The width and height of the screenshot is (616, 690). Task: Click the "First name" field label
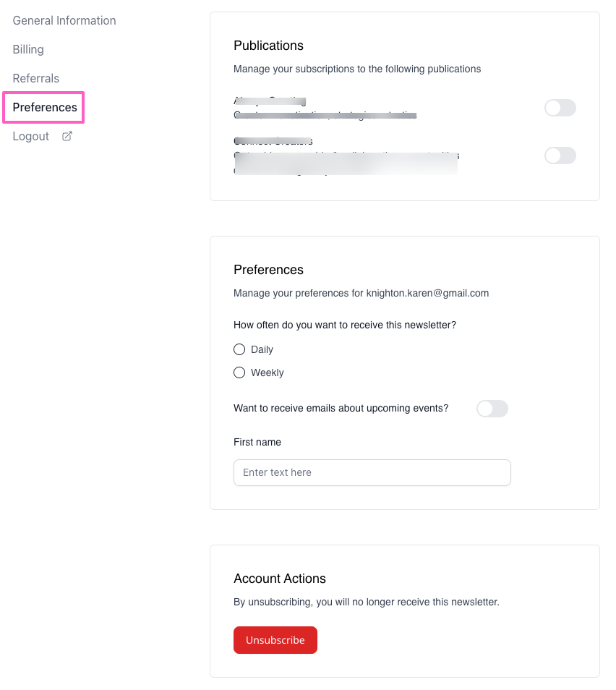[257, 442]
